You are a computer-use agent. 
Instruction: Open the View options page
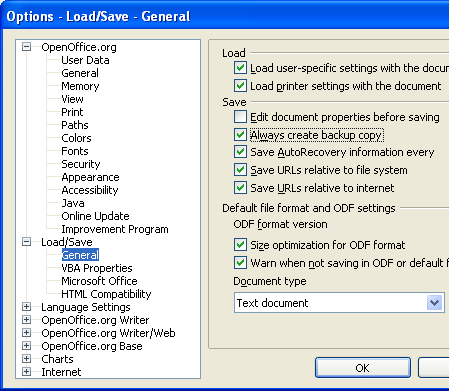point(72,99)
